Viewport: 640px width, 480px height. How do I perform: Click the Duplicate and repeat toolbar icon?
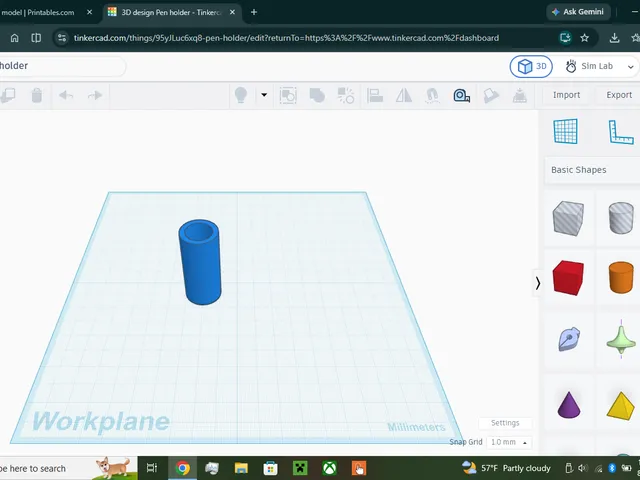tap(8, 96)
